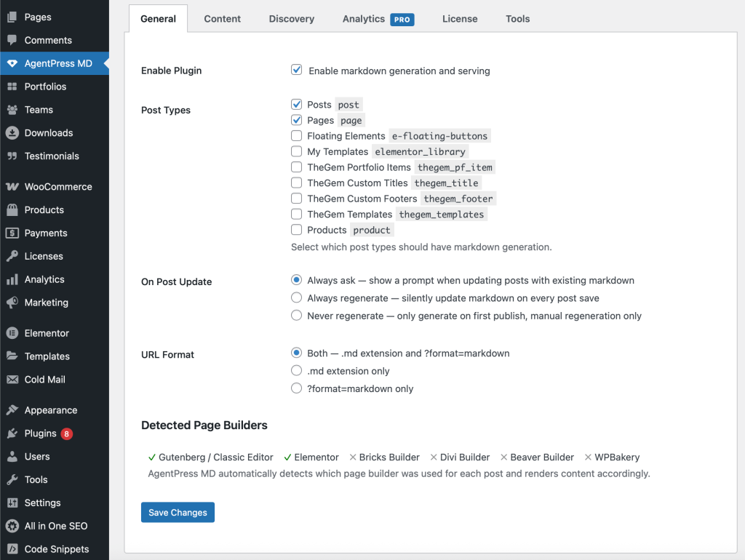Screen dimensions: 745x560
Task: Click the Downloads arrow icon
Action: pyautogui.click(x=12, y=133)
